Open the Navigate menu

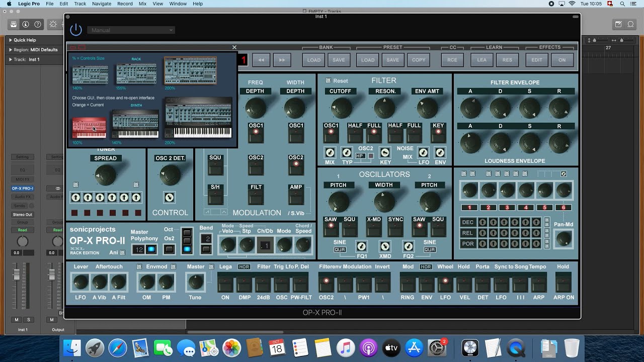[102, 4]
